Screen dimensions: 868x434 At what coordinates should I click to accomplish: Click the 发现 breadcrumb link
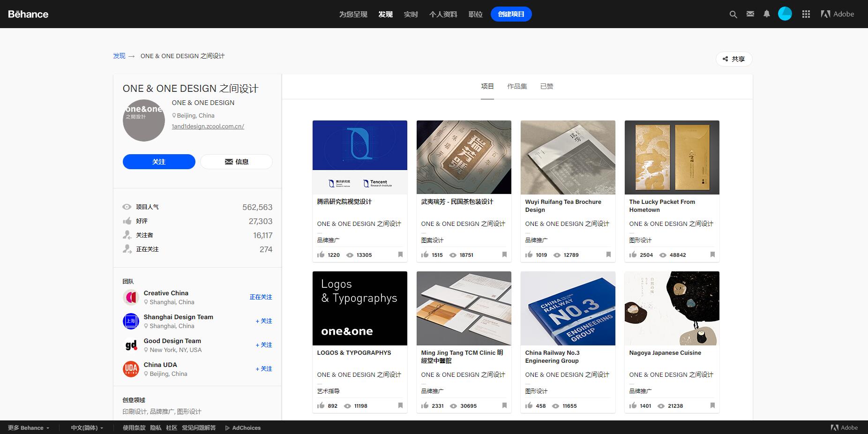coord(119,56)
